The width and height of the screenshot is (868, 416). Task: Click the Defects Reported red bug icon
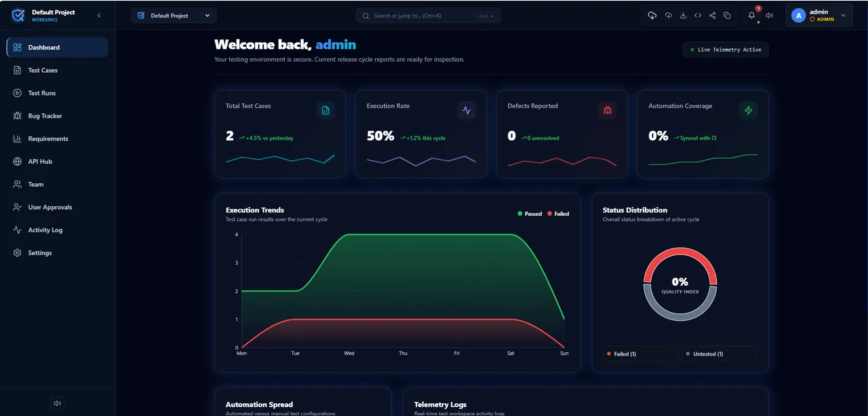click(608, 110)
